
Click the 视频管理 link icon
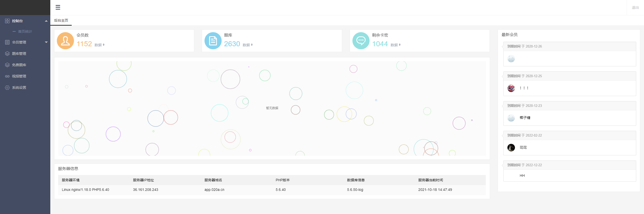(x=7, y=76)
